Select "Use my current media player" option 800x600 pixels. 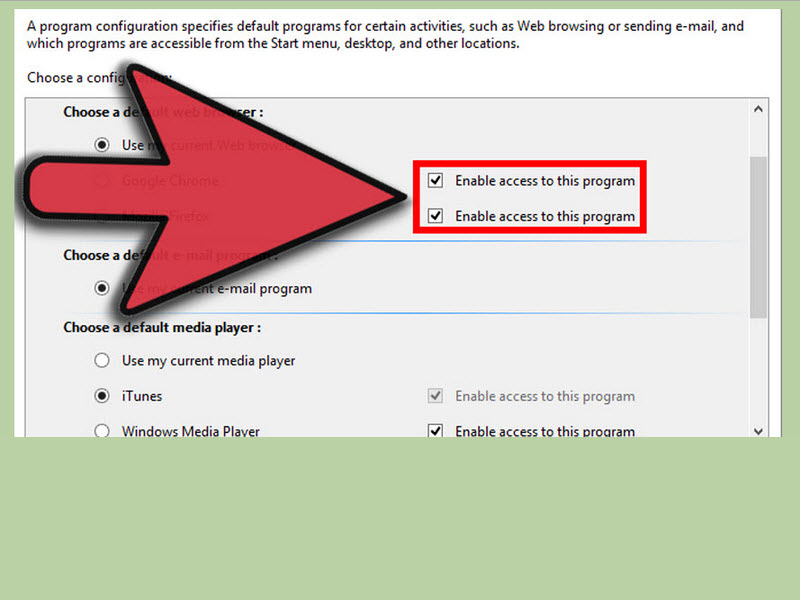click(102, 360)
